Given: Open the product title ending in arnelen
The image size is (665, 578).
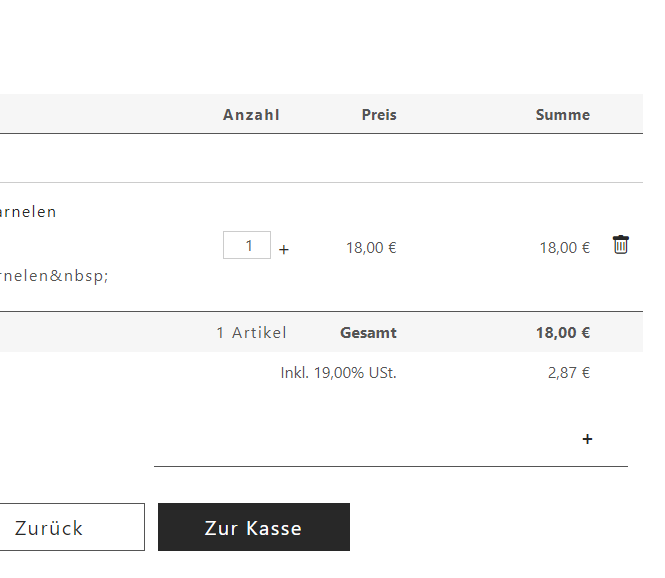Looking at the screenshot, I should pos(28,212).
